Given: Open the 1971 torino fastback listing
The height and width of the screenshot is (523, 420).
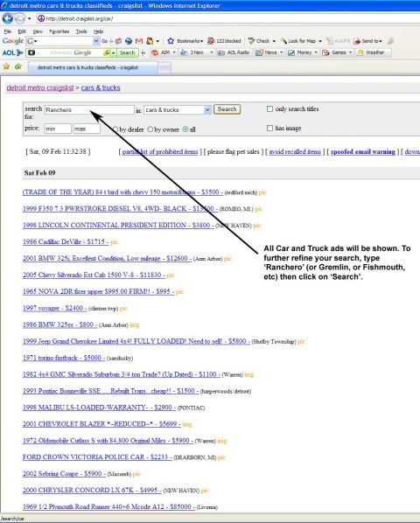Looking at the screenshot, I should point(64,358).
